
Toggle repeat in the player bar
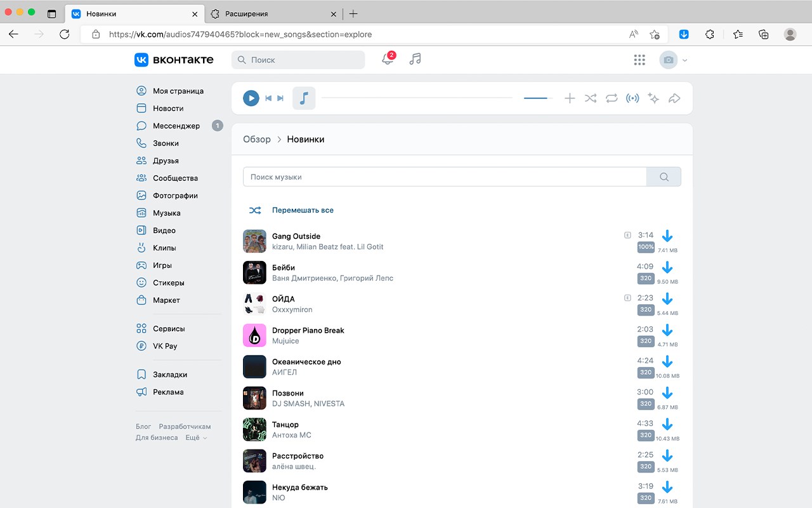coord(612,98)
